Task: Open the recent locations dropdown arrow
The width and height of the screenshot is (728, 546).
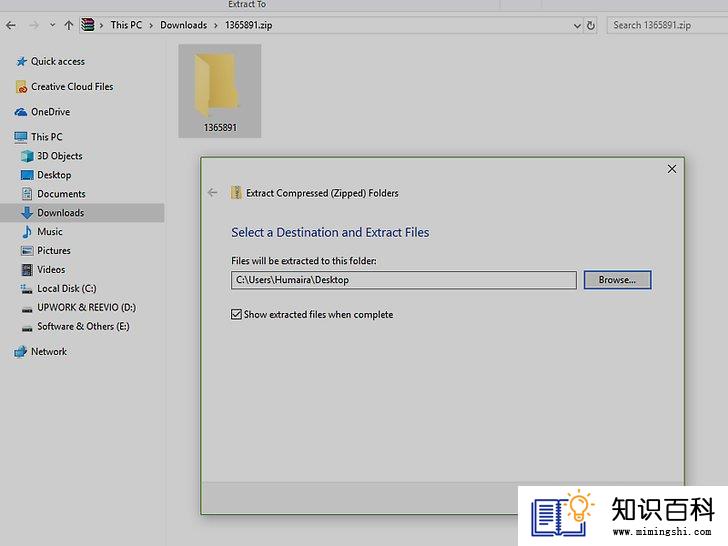Action: click(52, 25)
